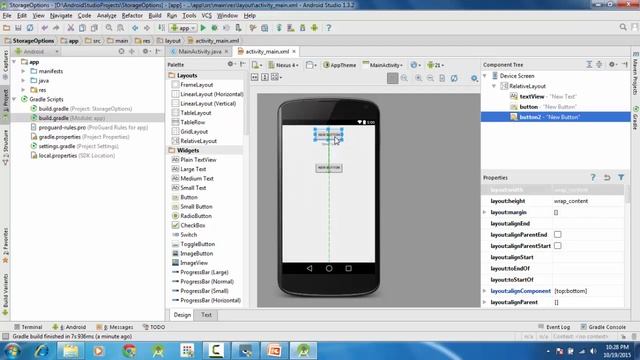Open the Build menu

click(155, 16)
